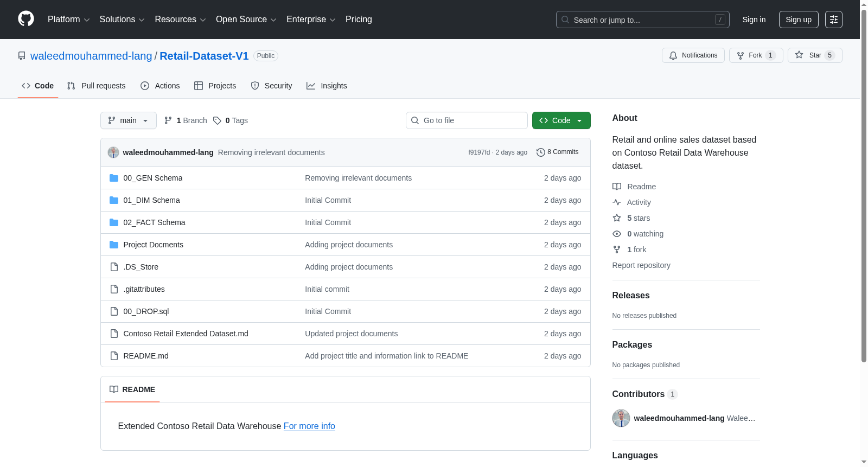This screenshot has height=467, width=868.
Task: Open the 8 Commits history link
Action: [557, 152]
